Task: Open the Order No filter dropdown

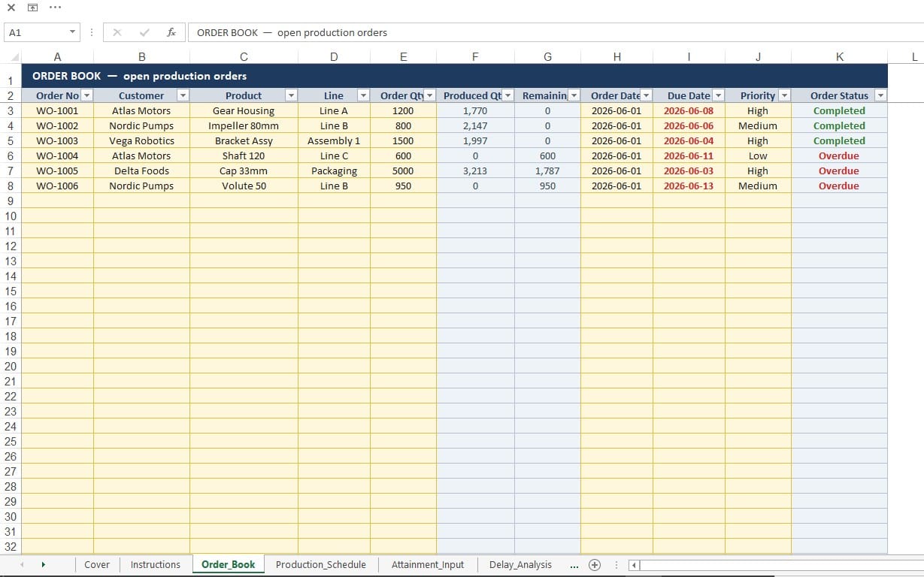Action: pyautogui.click(x=86, y=95)
